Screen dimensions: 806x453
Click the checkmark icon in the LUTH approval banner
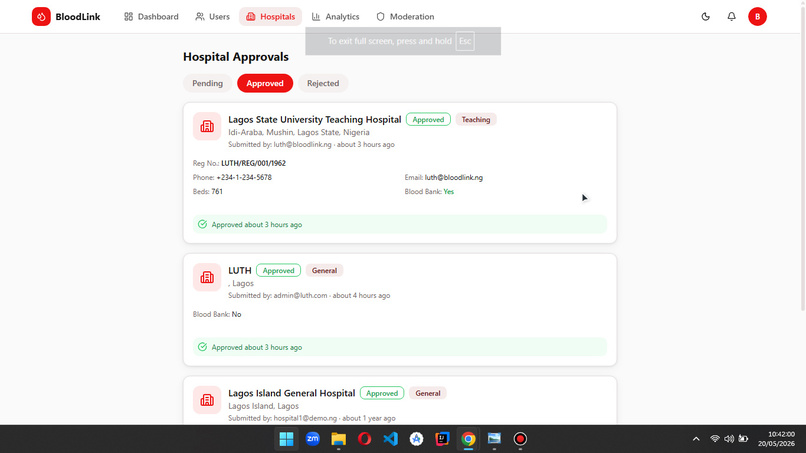(x=203, y=347)
